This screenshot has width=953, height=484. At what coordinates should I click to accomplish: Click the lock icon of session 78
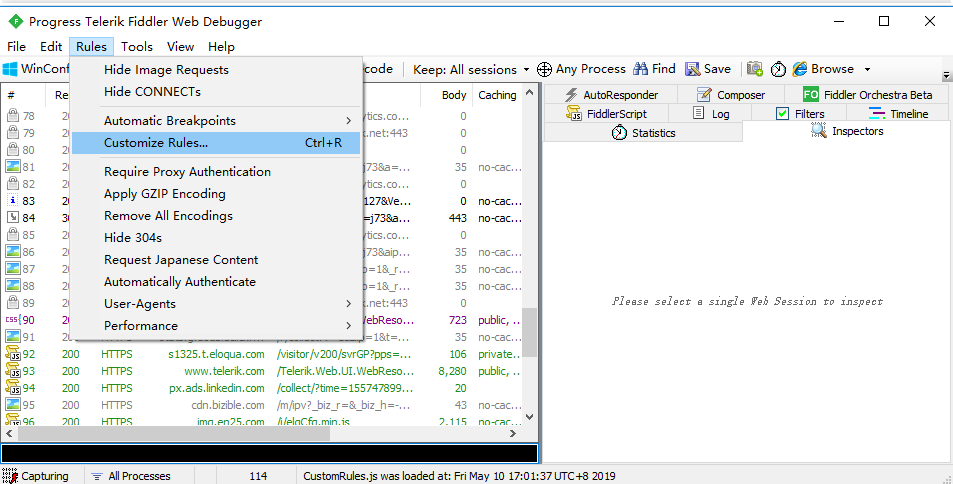tap(12, 116)
